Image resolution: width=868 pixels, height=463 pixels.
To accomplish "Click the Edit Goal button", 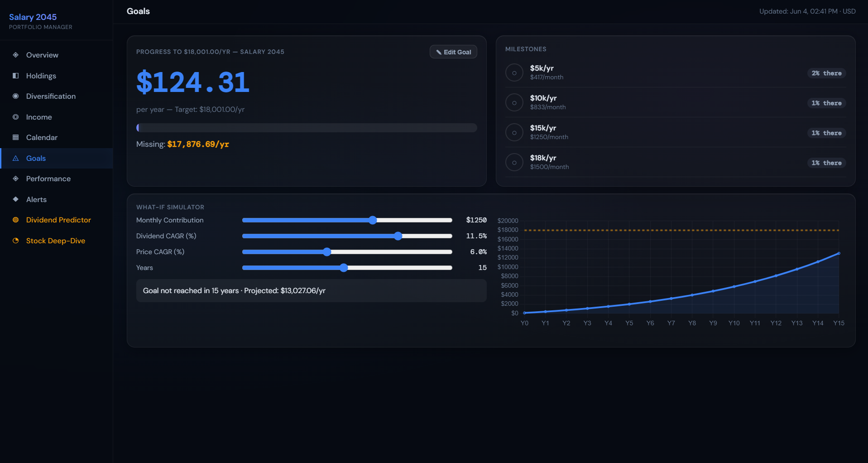I will coord(453,52).
